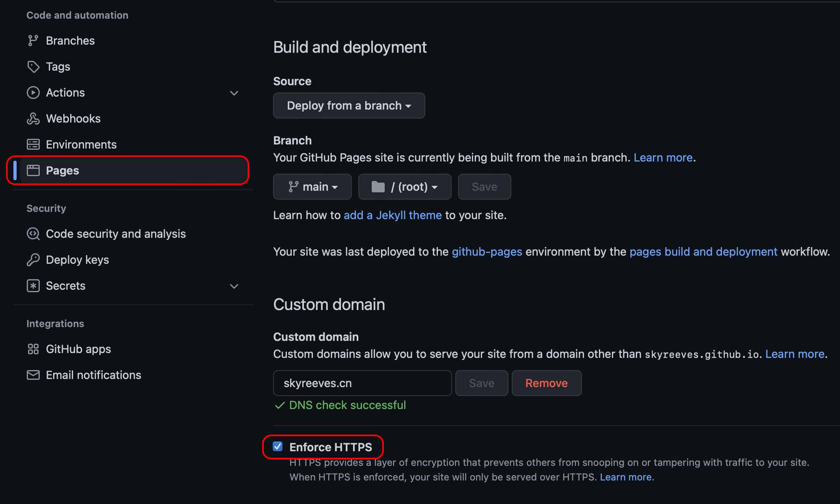Uncheck the Enforce HTTPS checkbox

tap(278, 447)
